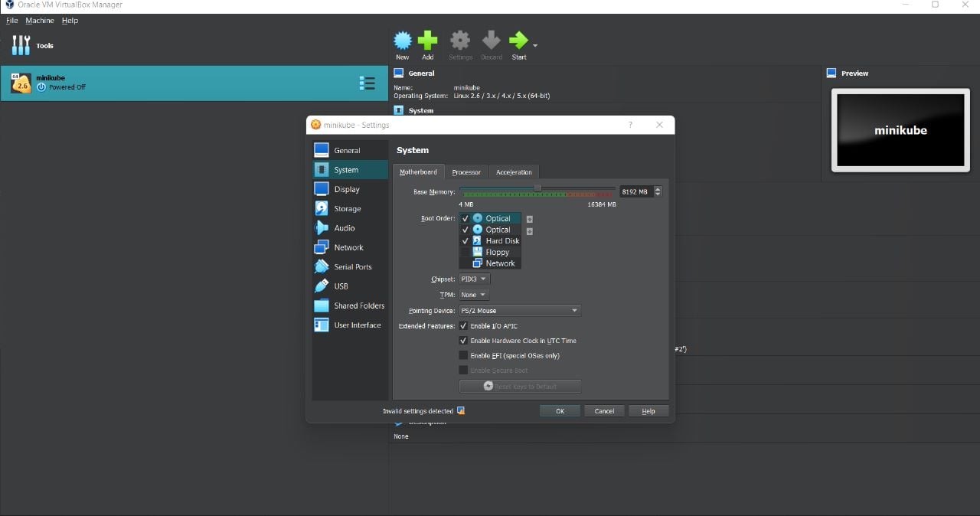The image size is (980, 516).
Task: Open the Machine menu
Action: tap(40, 21)
